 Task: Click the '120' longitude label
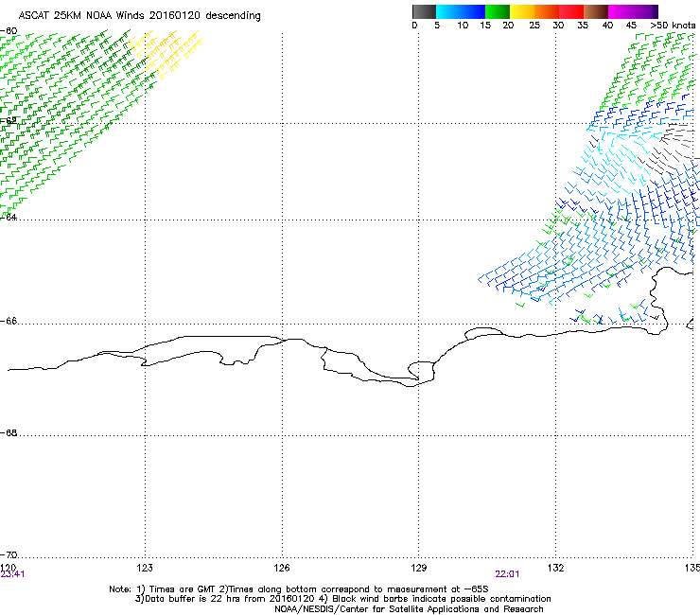(8, 568)
